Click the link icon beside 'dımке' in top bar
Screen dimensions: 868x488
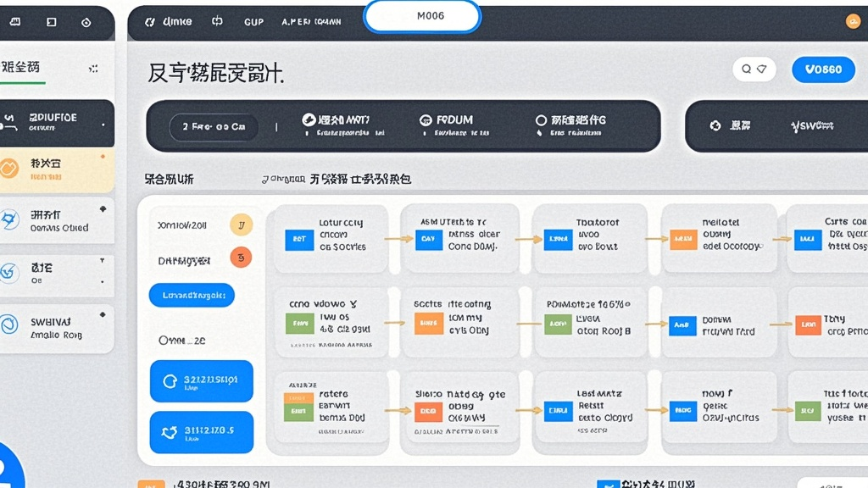[149, 22]
